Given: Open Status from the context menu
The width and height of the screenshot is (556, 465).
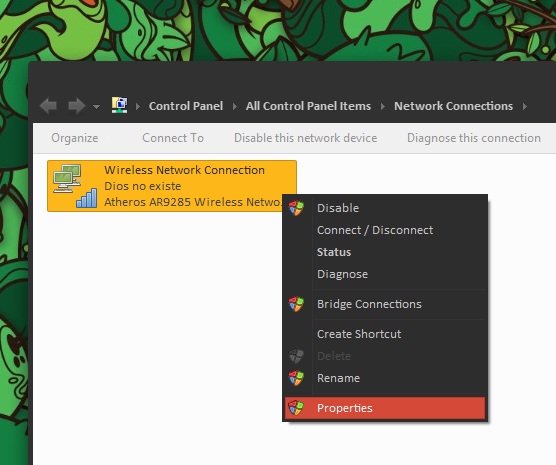Looking at the screenshot, I should pos(385,252).
